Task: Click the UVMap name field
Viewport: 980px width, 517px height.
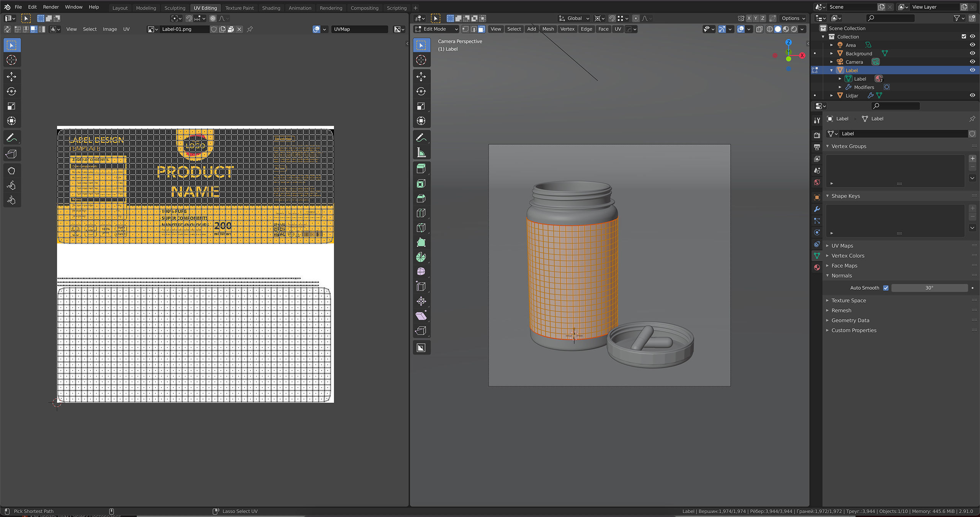Action: click(x=359, y=29)
